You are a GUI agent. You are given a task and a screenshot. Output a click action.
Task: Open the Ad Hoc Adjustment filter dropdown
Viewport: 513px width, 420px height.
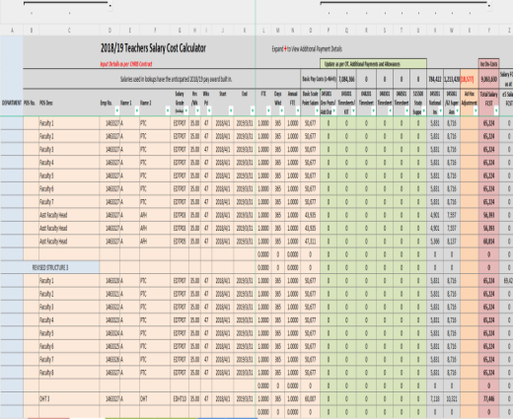(476, 110)
